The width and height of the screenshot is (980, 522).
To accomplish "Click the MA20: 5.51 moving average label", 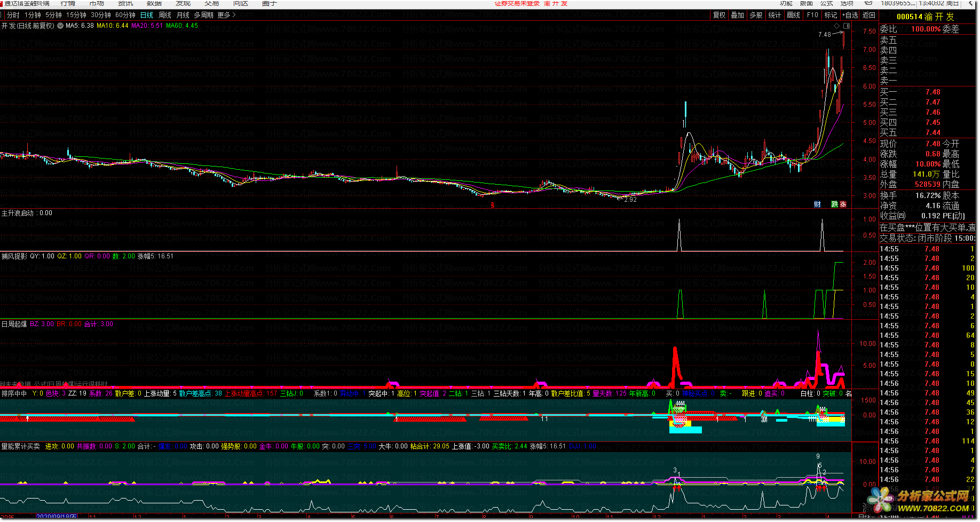I will [x=147, y=26].
